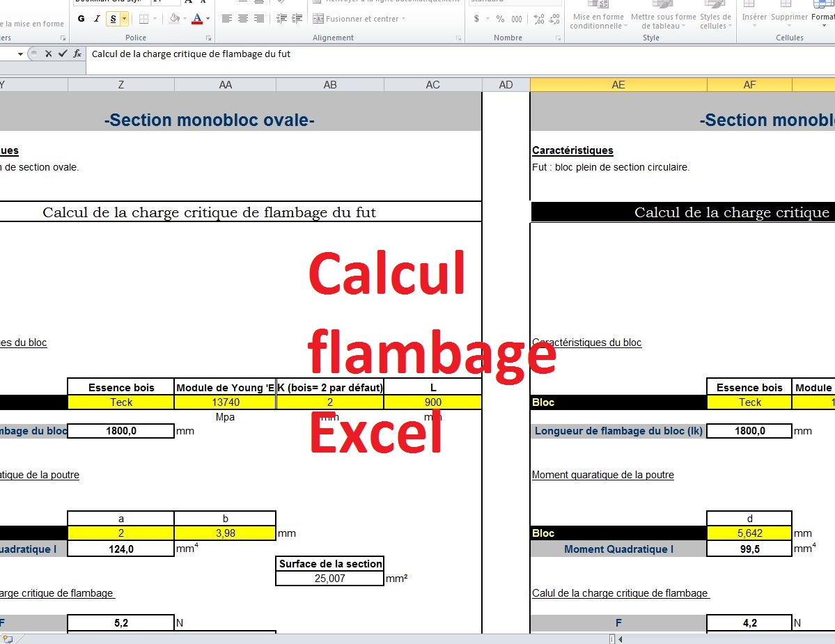This screenshot has height=644, width=835.
Task: Select 'Longueur de flambage du bloc (lk)' label cell
Action: (x=618, y=430)
